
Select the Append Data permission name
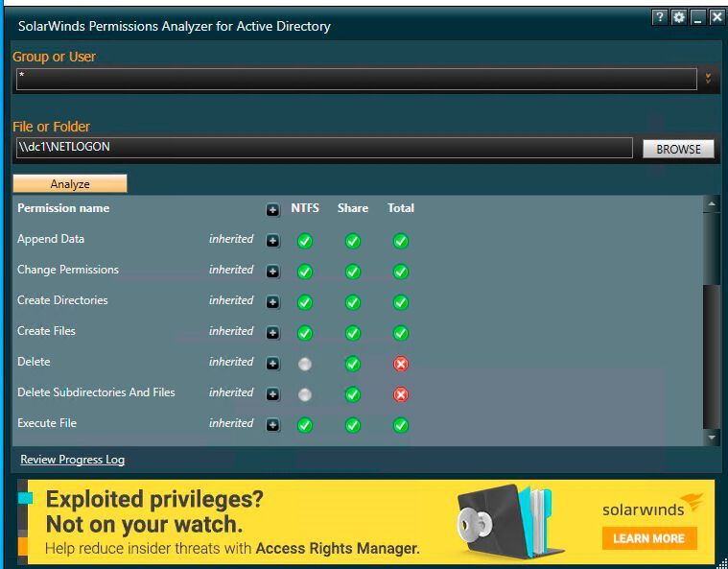(51, 239)
